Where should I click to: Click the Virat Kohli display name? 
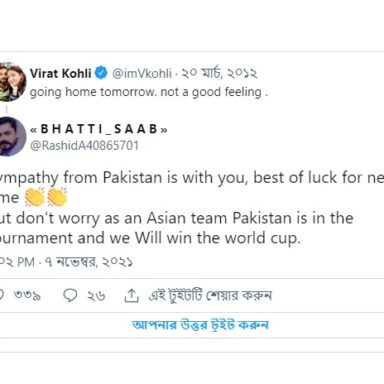point(60,73)
